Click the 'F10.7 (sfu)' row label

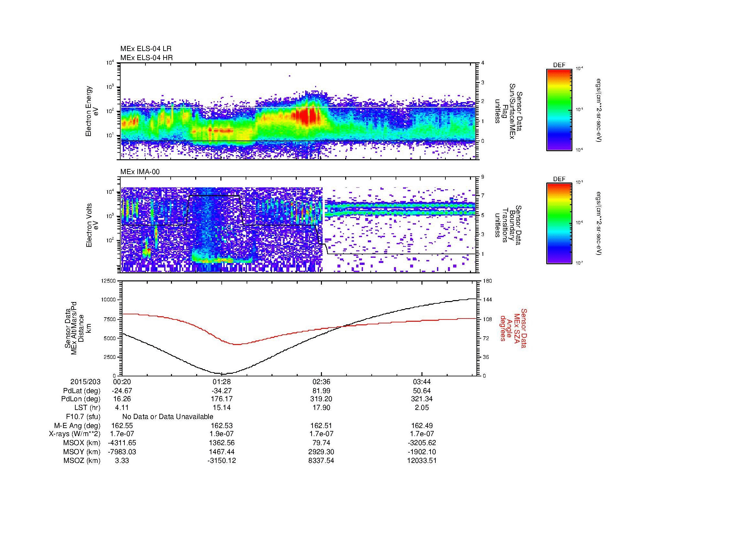83,417
